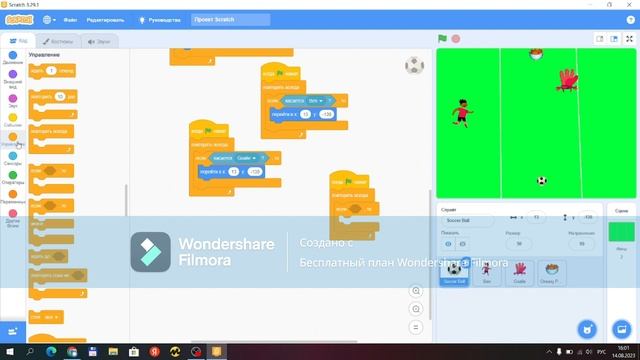Select the Ben sprite thumbnail

[487, 273]
